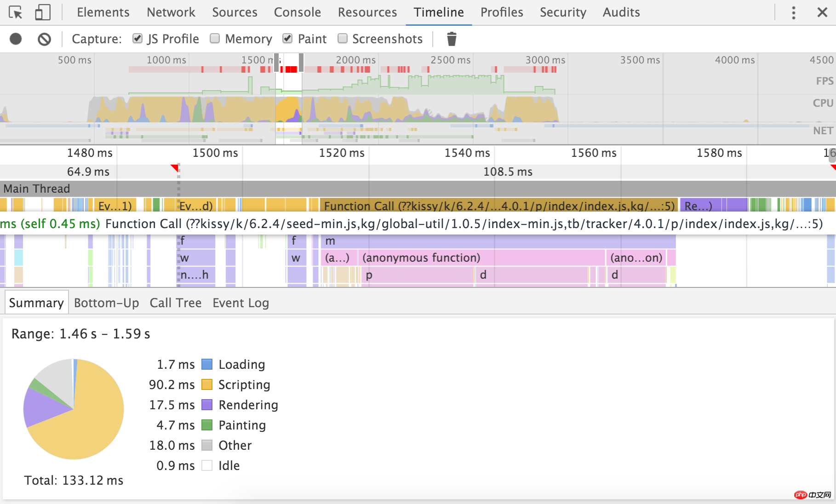Open the Console tab
Screen dimensions: 836x504
coord(297,12)
